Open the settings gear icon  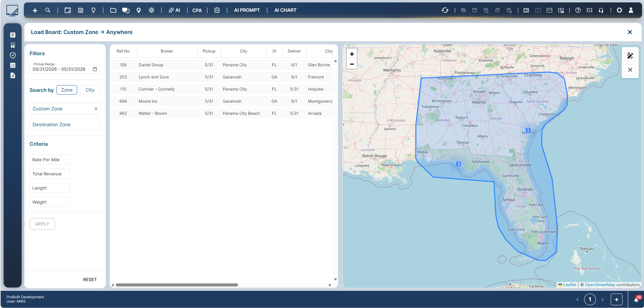pos(619,10)
